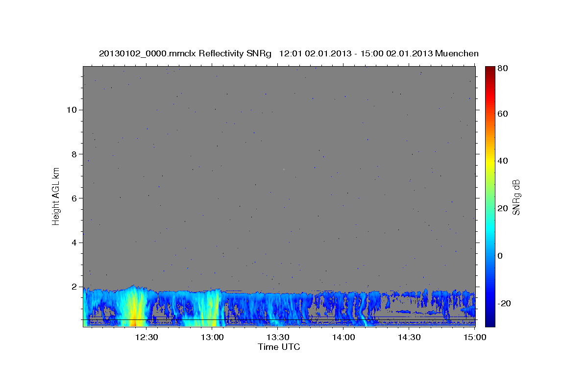
Task: Click the colorbar value 20
Action: click(504, 208)
